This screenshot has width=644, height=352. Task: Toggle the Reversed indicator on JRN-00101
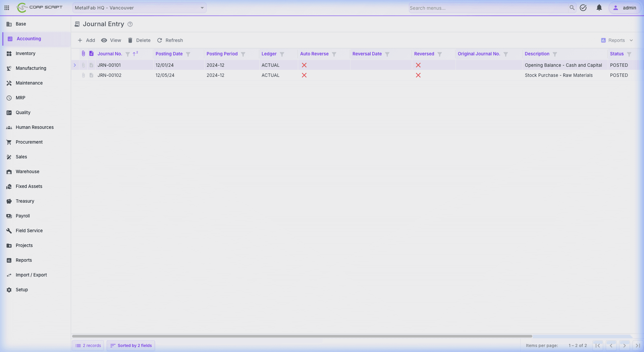click(418, 65)
